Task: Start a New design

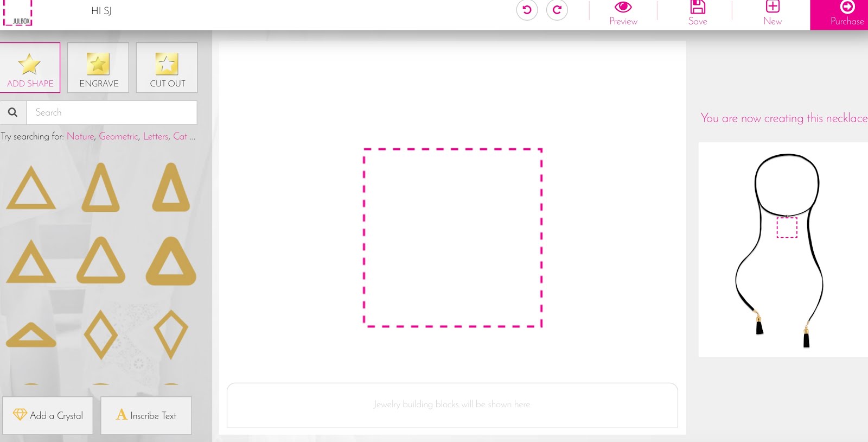Action: [x=773, y=14]
